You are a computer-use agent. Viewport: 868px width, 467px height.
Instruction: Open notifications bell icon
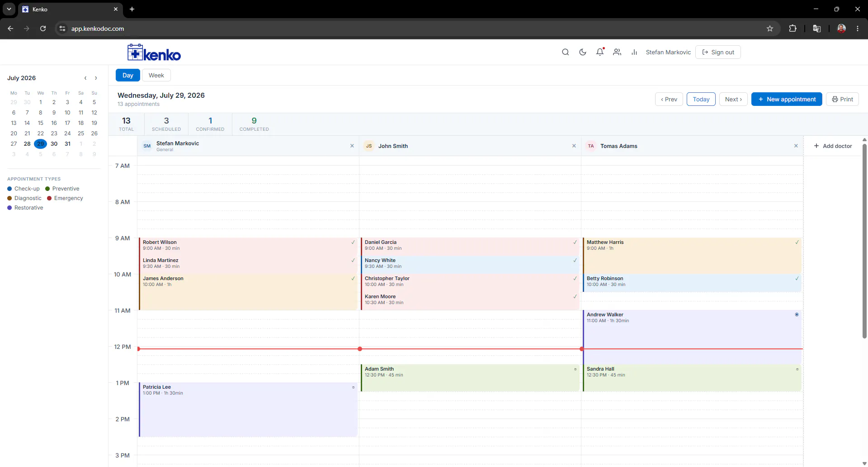tap(600, 52)
